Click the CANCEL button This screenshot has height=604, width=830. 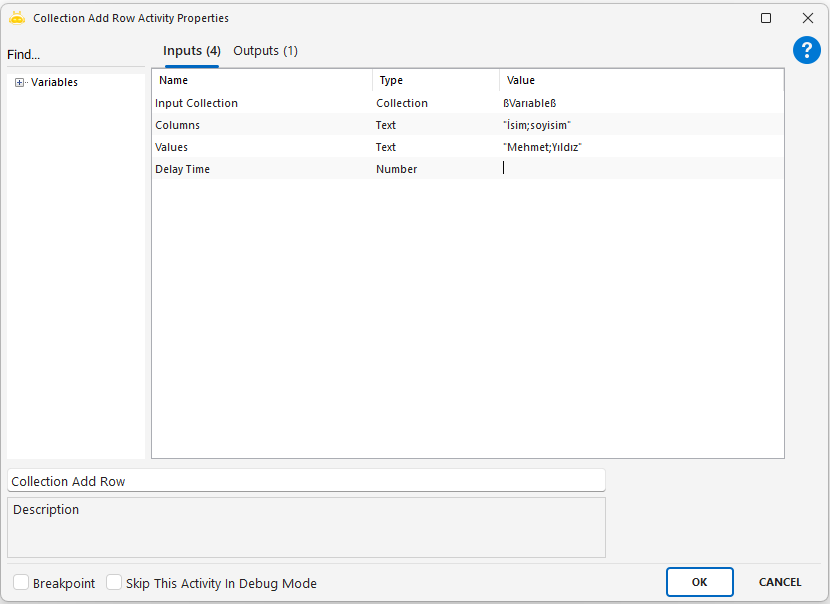coord(779,582)
